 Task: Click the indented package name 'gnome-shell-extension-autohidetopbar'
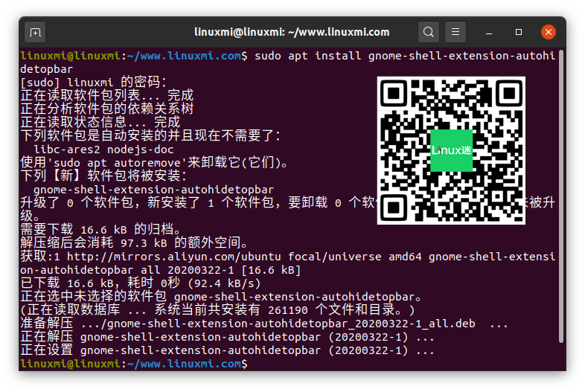point(154,190)
